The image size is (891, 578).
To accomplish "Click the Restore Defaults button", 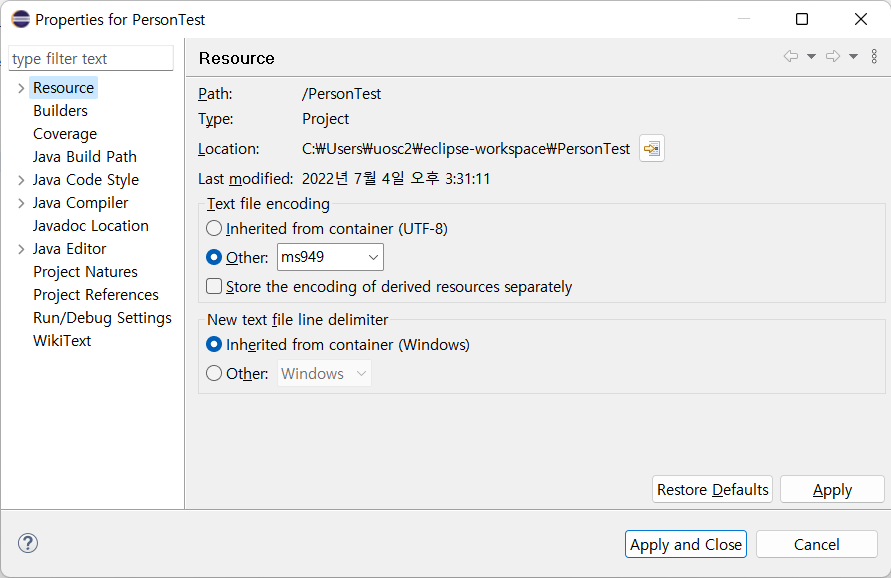I will pos(713,489).
